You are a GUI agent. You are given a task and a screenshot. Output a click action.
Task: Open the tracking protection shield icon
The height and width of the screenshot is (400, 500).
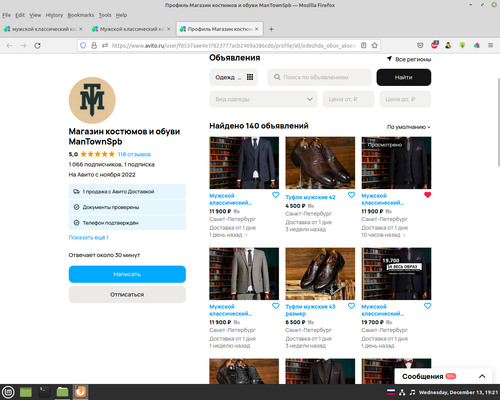[83, 45]
